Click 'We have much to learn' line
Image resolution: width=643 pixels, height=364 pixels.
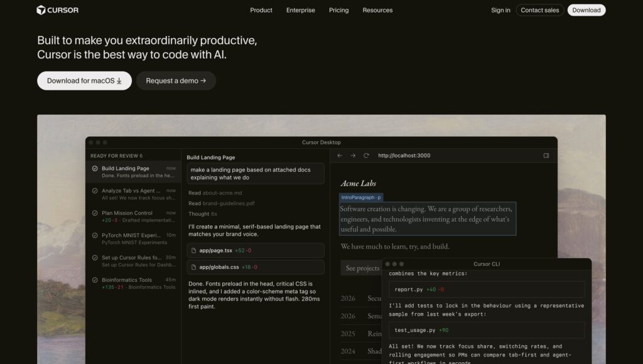[x=395, y=247]
